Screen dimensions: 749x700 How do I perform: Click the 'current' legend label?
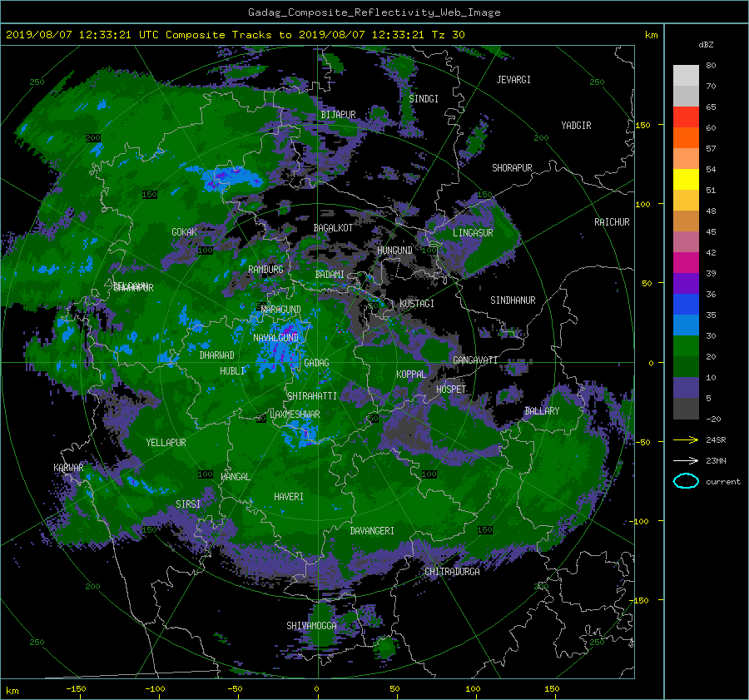point(722,482)
